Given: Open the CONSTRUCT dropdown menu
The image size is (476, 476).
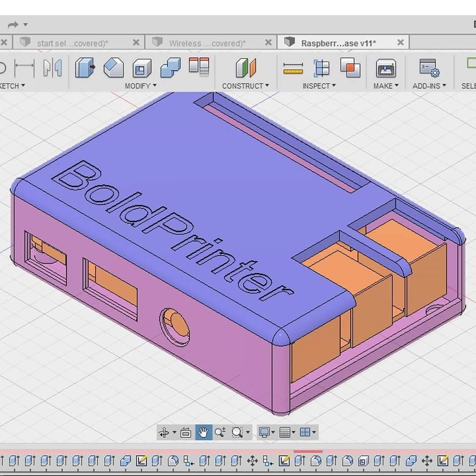Looking at the screenshot, I should click(x=245, y=86).
